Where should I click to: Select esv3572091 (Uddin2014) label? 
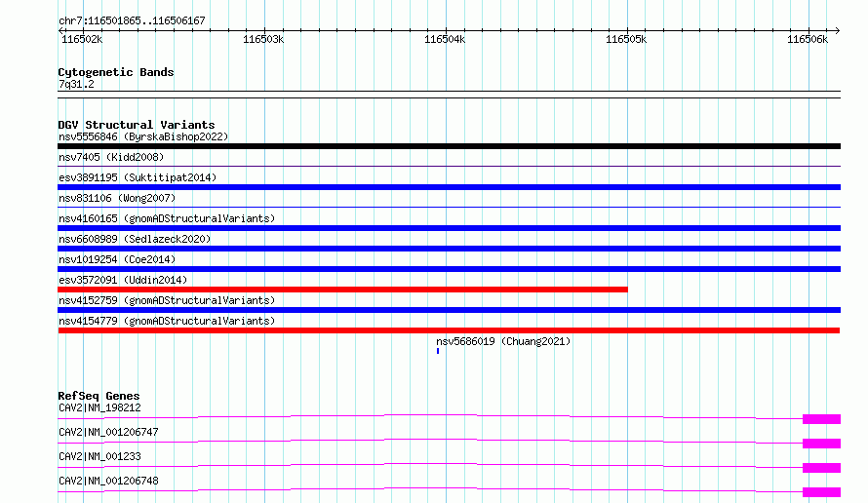point(123,280)
